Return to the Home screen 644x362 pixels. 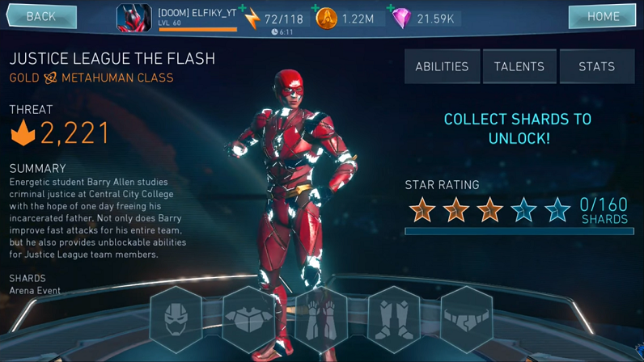pos(603,16)
